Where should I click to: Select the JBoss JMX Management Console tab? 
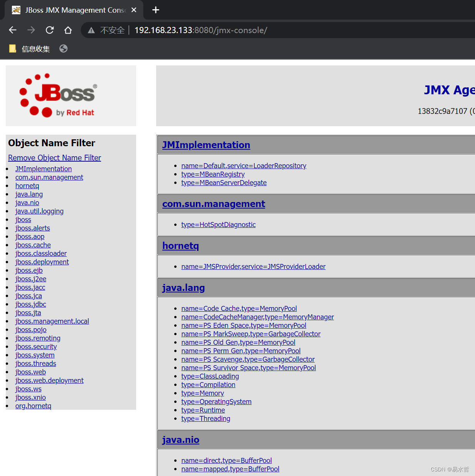coord(74,10)
